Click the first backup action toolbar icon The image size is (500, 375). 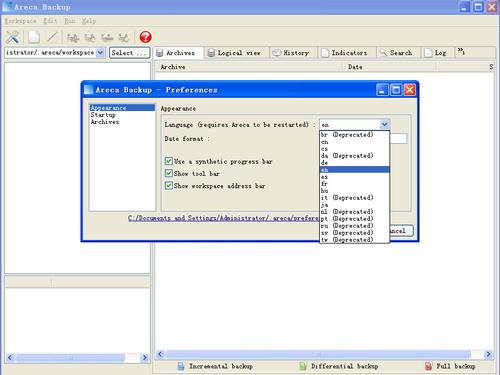coord(73,38)
